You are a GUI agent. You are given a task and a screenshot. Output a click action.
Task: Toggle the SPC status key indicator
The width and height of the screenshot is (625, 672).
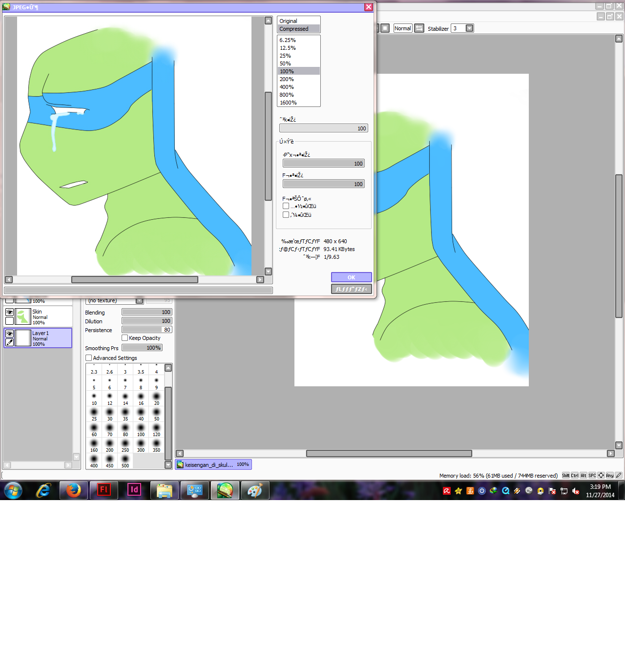592,475
